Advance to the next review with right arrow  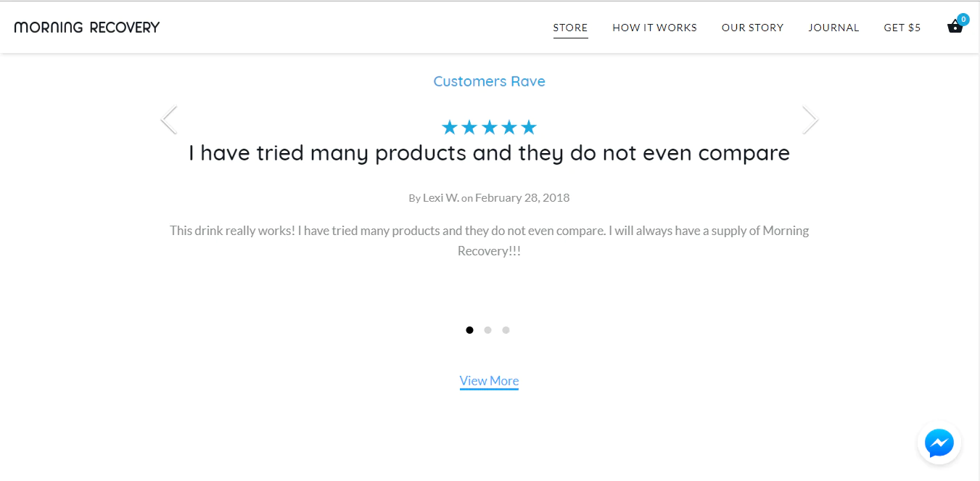point(810,120)
